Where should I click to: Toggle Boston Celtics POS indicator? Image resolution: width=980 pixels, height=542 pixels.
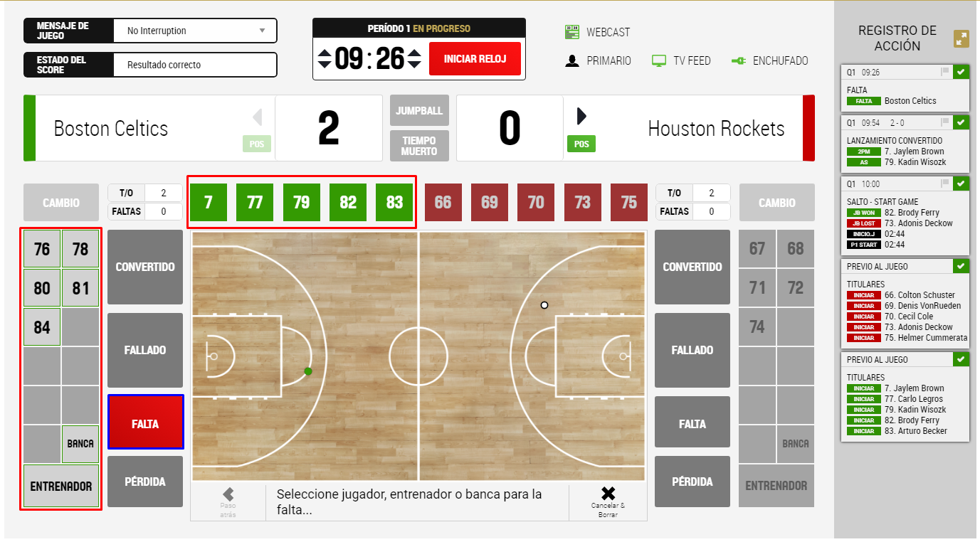click(x=257, y=144)
